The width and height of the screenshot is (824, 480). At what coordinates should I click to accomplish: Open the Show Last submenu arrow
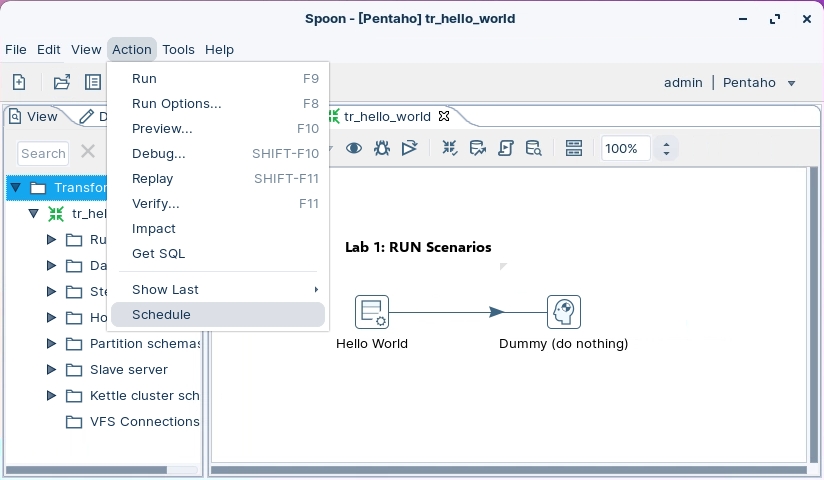[x=316, y=290]
